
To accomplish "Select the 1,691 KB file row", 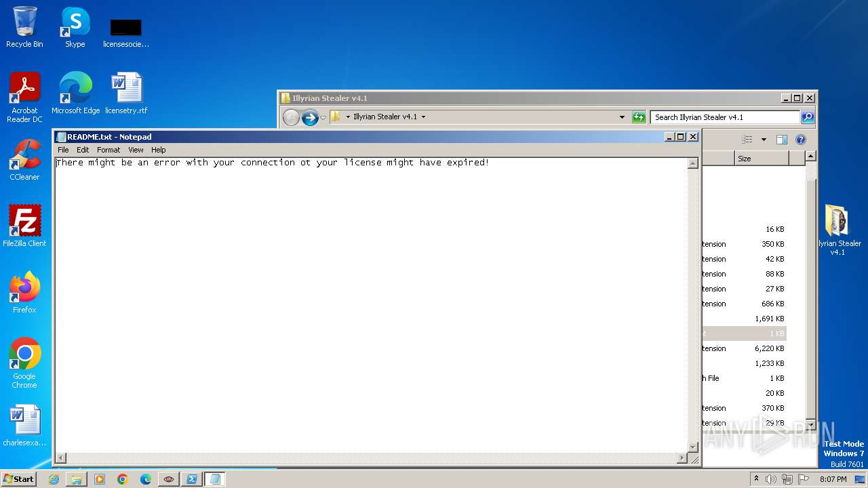I will tap(745, 319).
